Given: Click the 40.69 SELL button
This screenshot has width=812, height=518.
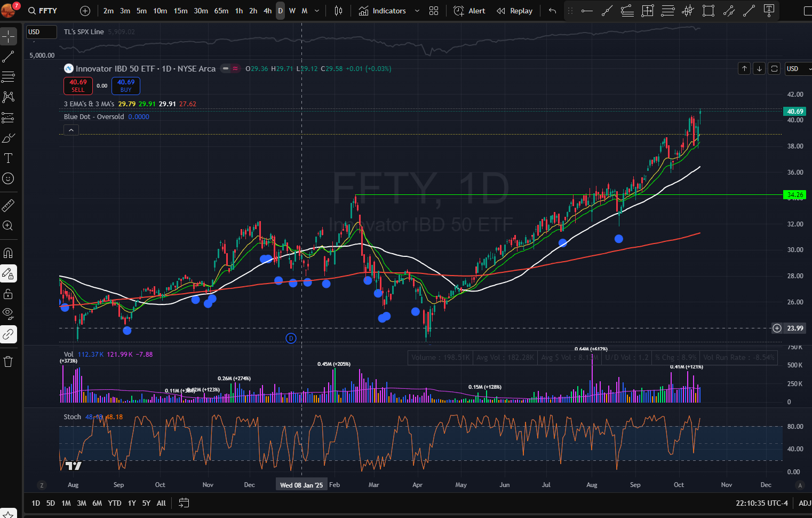Looking at the screenshot, I should pos(78,85).
